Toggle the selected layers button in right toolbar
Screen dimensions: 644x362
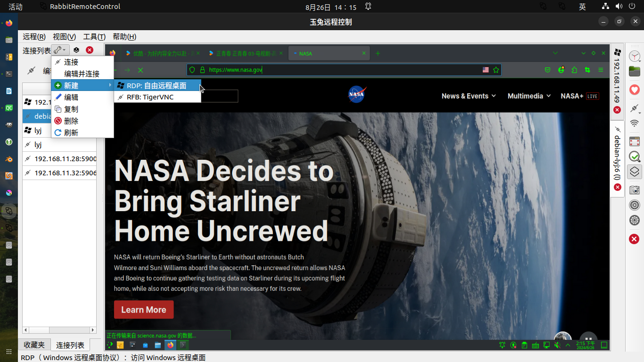[635, 172]
